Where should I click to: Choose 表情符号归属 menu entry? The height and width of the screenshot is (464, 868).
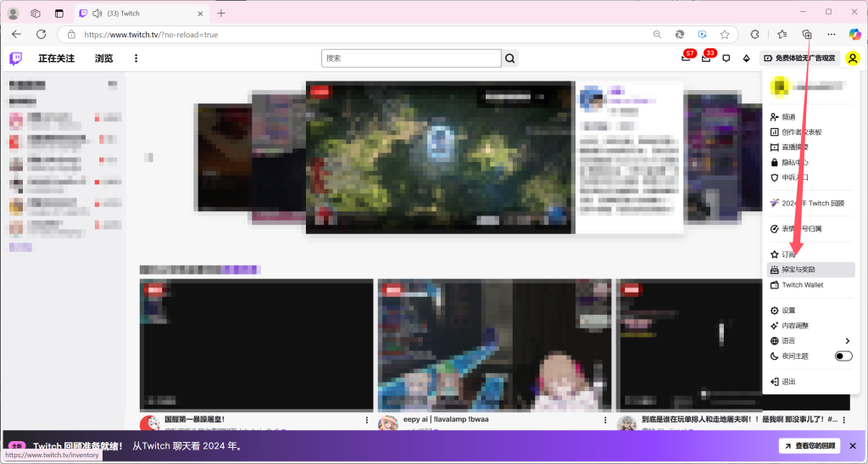(x=810, y=229)
